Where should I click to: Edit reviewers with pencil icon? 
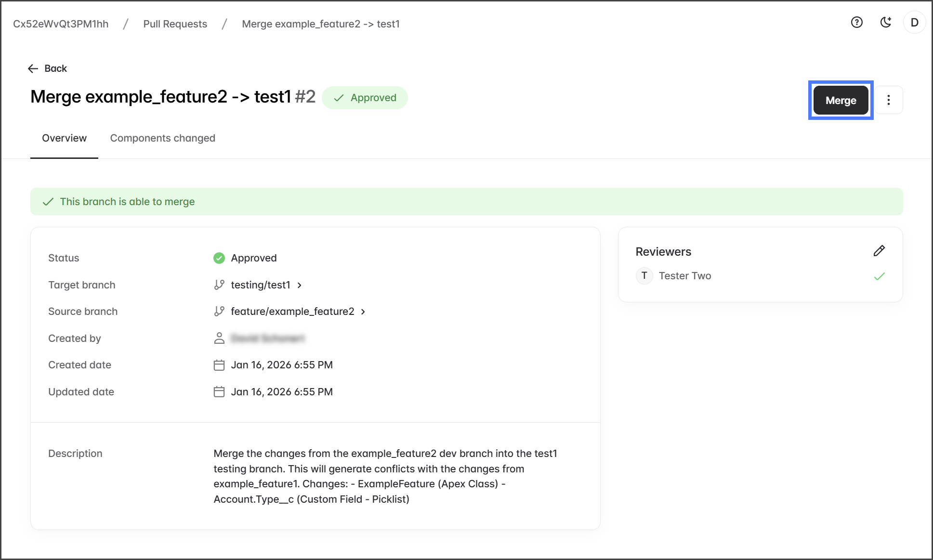pos(879,251)
